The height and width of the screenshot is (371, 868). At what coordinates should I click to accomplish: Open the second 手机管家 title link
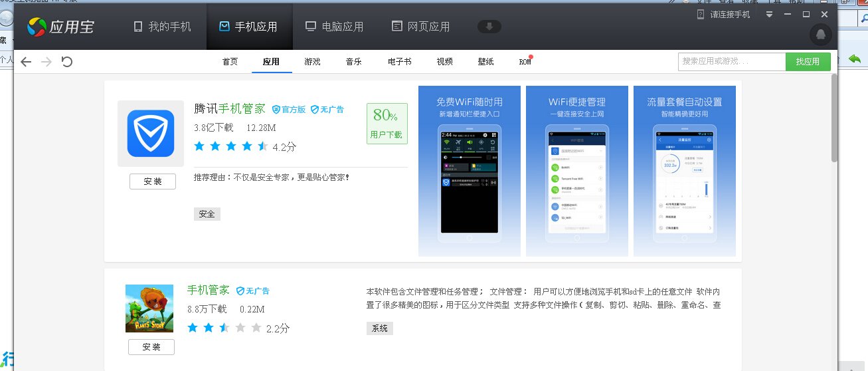pyautogui.click(x=208, y=290)
